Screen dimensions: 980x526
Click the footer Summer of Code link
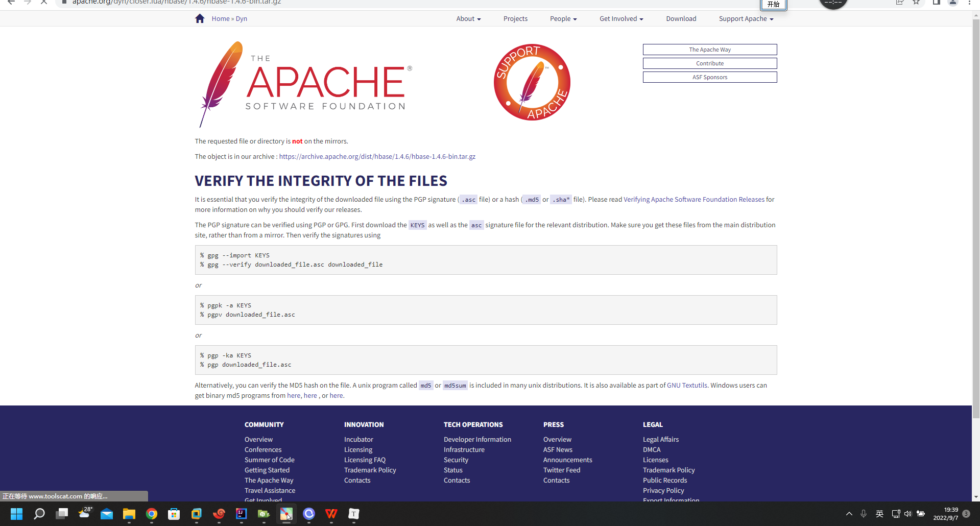tap(269, 460)
